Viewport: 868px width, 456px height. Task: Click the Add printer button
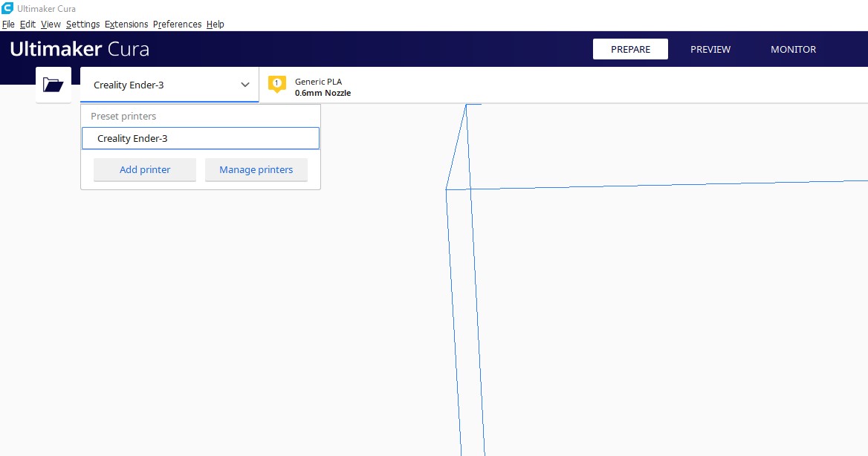145,170
